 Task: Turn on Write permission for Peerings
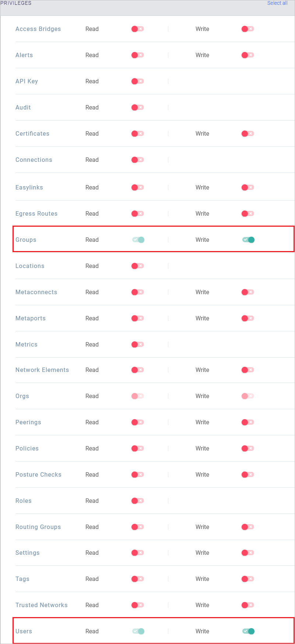pos(247,422)
